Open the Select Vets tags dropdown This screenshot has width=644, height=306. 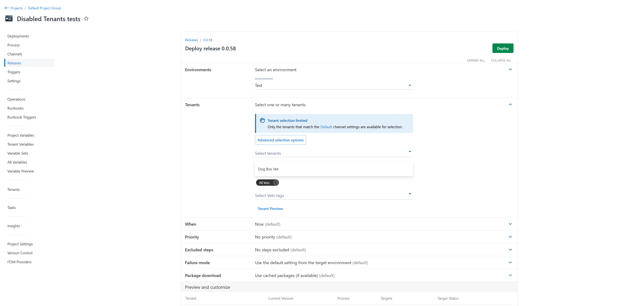coord(410,194)
